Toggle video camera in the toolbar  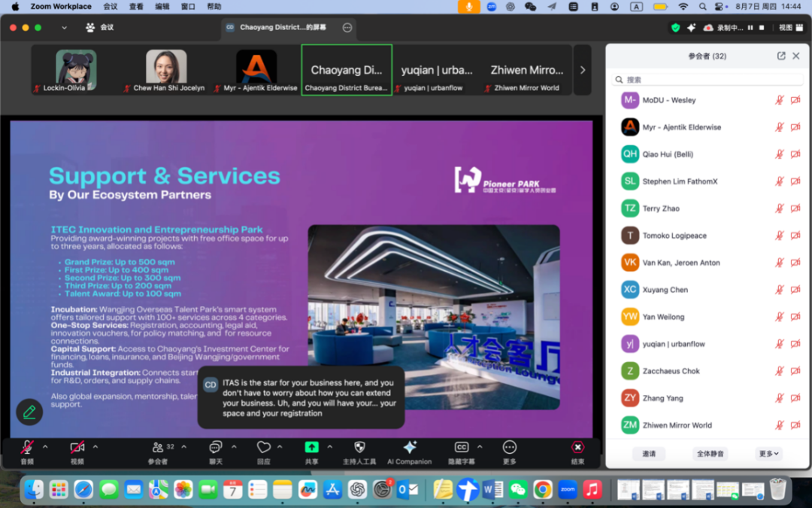tap(77, 447)
